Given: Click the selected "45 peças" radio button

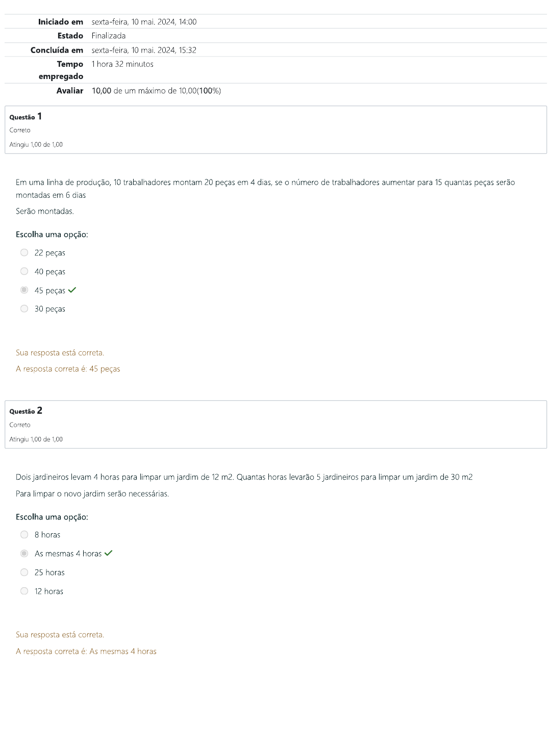Looking at the screenshot, I should 24,290.
